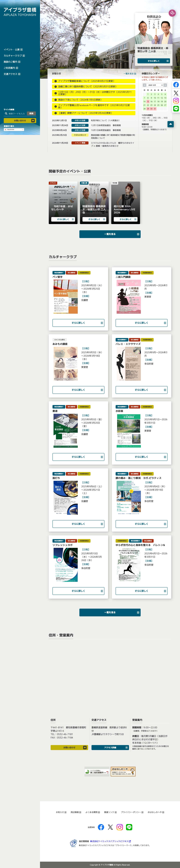Open 施設のご案内 in the sidebar menu
Screen dimensions: 180x868
[x=12, y=62]
